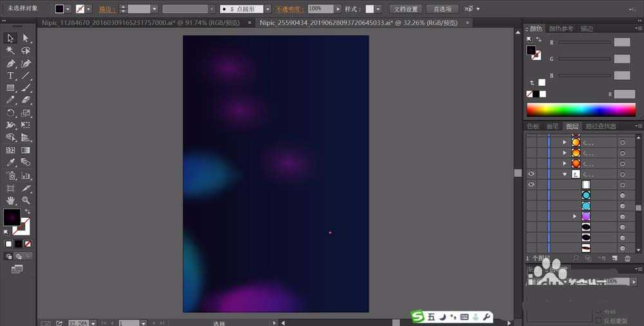The width and height of the screenshot is (644, 326).
Task: Click the rainbow color spectrum bar
Action: (x=581, y=110)
